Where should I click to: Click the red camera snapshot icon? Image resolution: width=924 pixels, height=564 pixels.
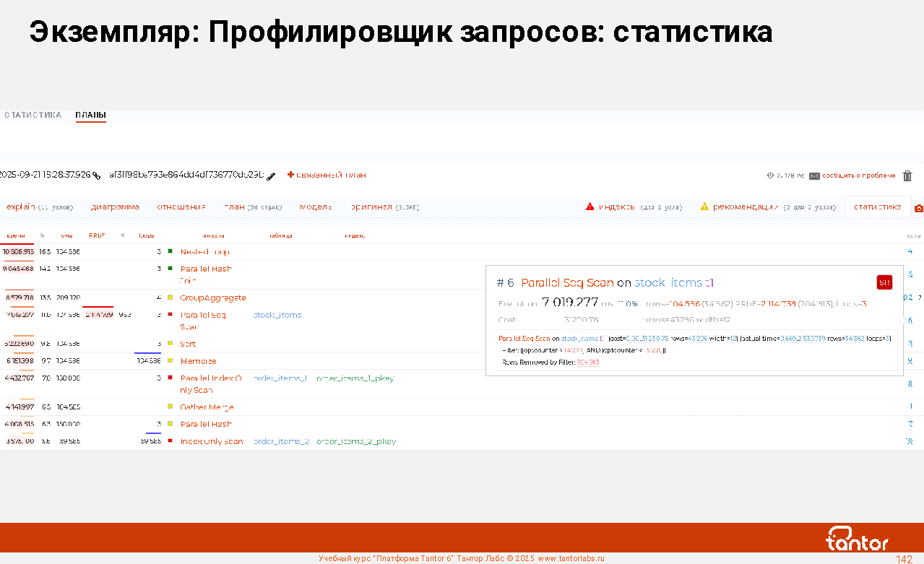coord(918,208)
